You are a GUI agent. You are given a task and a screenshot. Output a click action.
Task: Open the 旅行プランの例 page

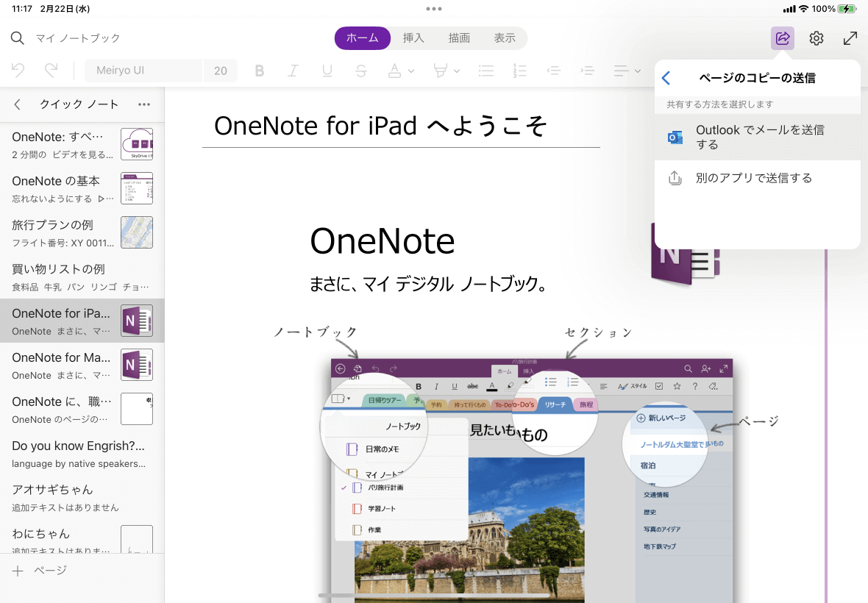coord(82,233)
